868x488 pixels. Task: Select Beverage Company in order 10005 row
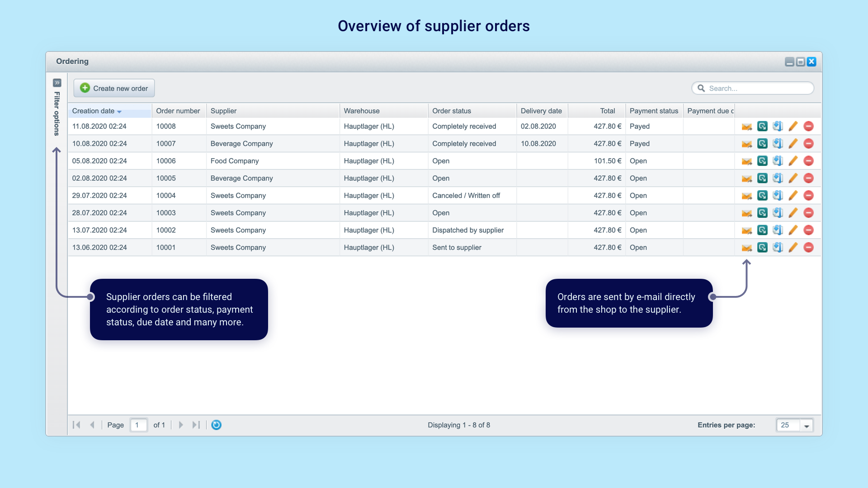click(273, 178)
